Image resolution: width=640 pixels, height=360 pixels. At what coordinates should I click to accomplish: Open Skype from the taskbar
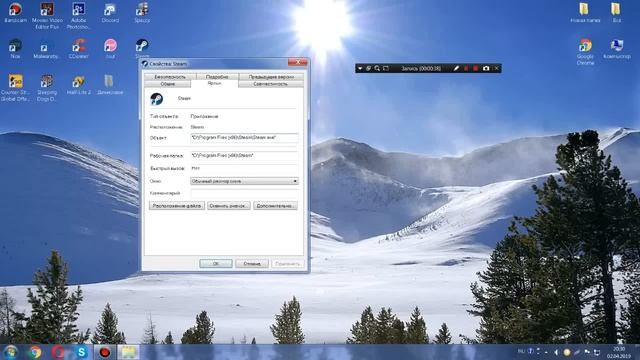(82, 352)
